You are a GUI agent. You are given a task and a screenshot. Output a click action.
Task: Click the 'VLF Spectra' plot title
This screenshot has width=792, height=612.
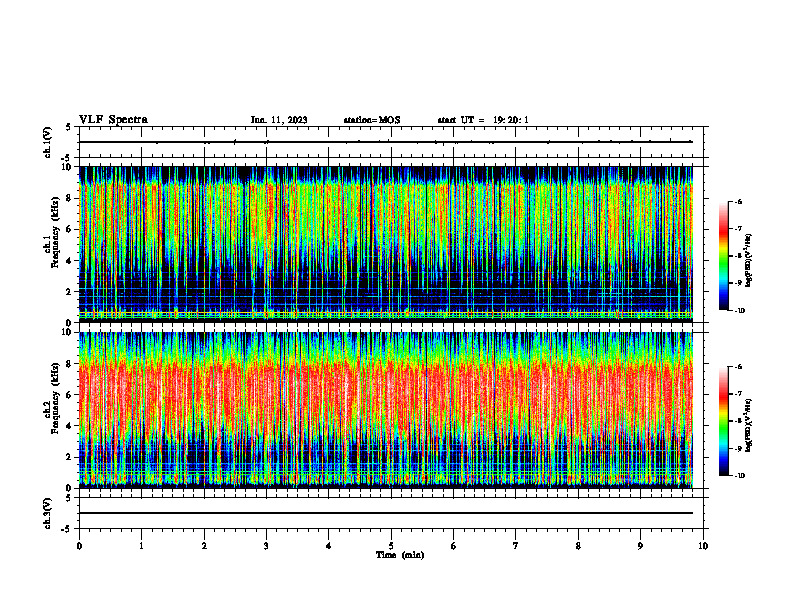tap(113, 120)
